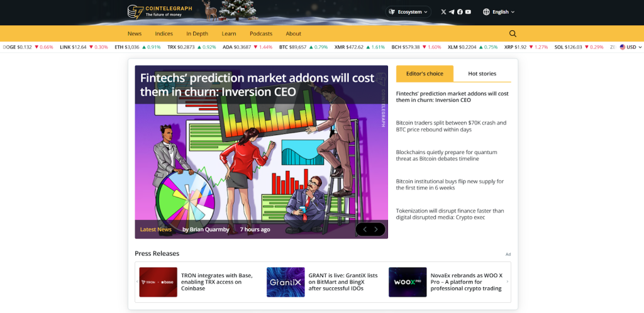Open TRON integrates with Base release
This screenshot has height=313, width=644.
(217, 282)
